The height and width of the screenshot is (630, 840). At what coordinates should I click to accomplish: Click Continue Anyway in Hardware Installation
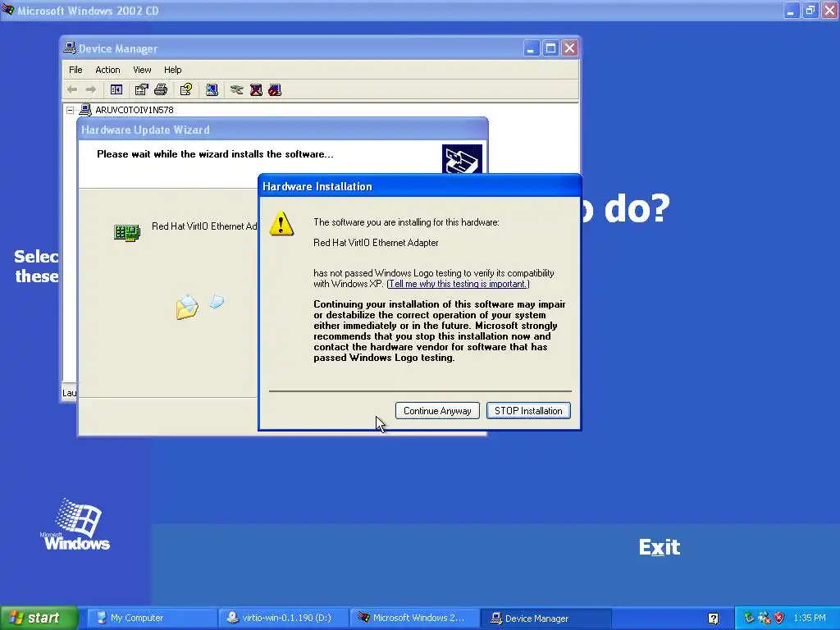coord(437,411)
